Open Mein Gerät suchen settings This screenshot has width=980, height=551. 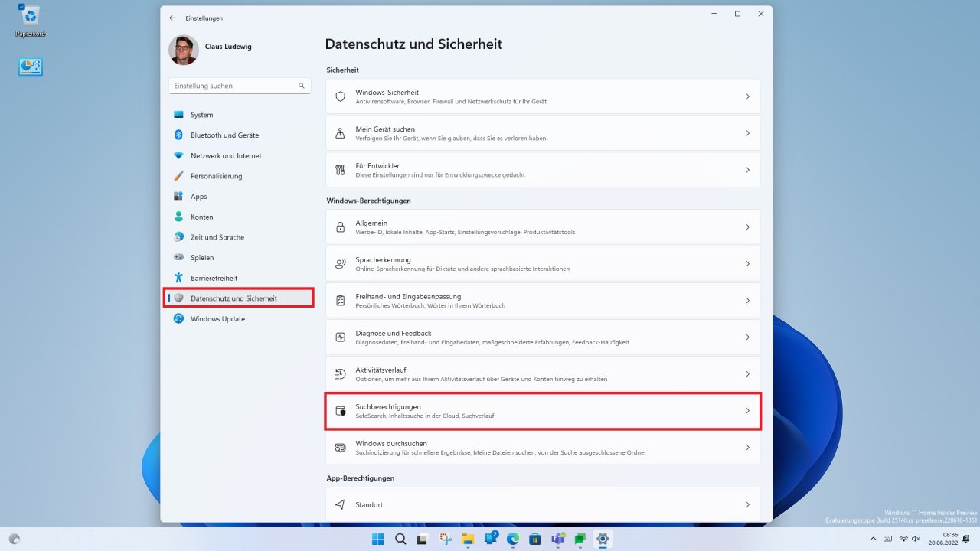[x=543, y=133]
